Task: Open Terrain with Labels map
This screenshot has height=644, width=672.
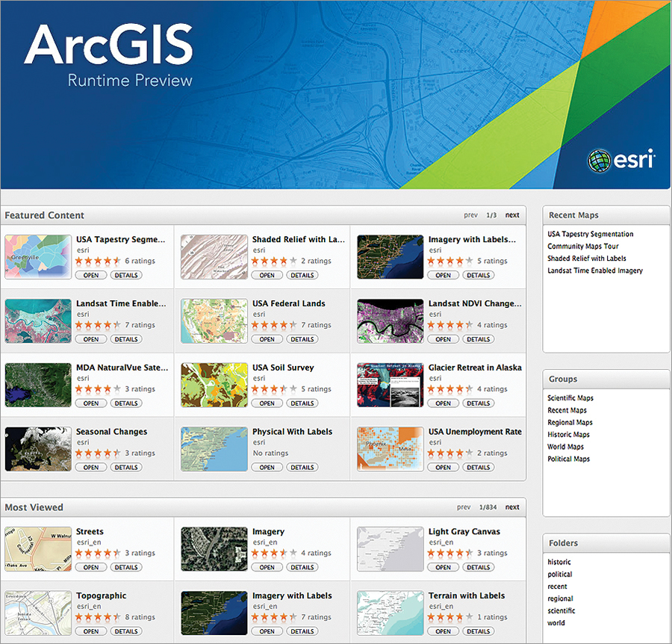Action: pyautogui.click(x=443, y=631)
